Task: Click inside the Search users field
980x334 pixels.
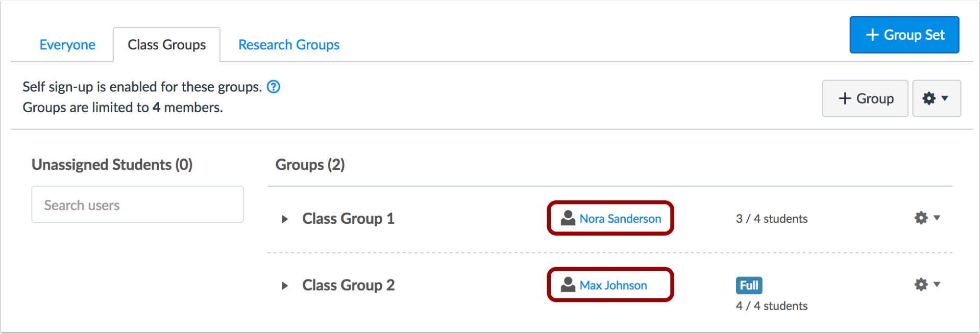Action: click(137, 204)
